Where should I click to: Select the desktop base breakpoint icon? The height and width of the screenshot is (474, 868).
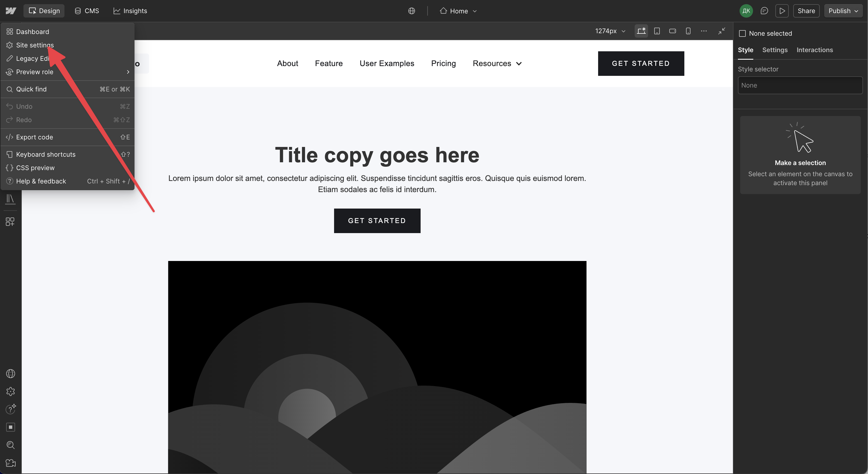click(x=641, y=31)
